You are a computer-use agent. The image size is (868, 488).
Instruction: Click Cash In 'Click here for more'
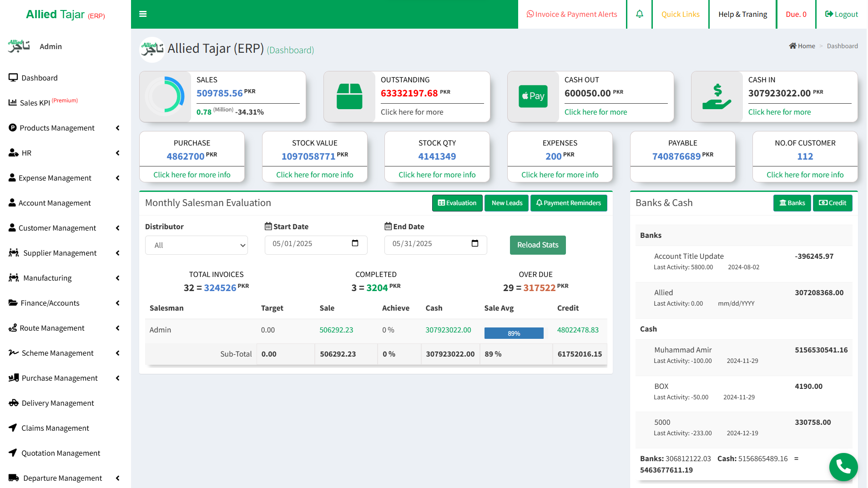pyautogui.click(x=779, y=112)
